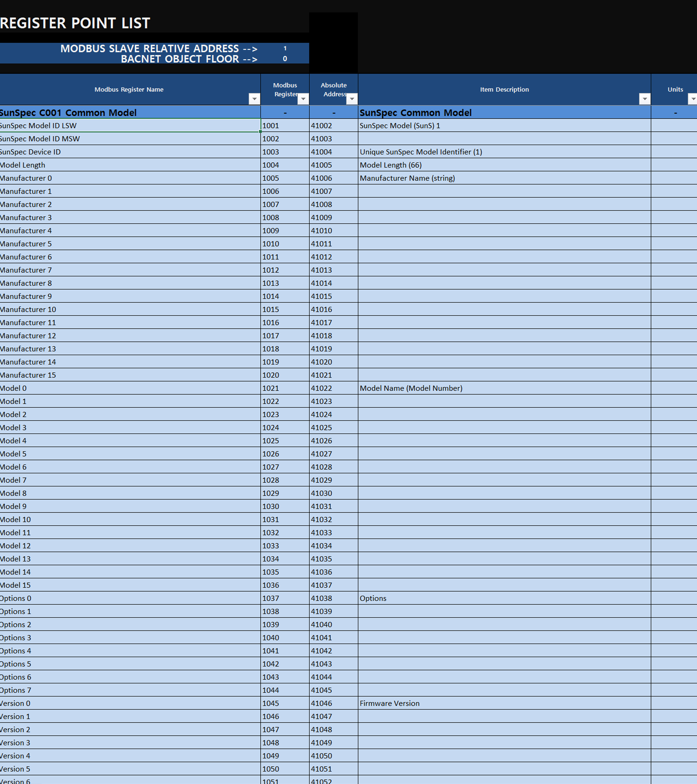Click the 'Model Name (Model Number)' cell
The width and height of the screenshot is (697, 784).
pyautogui.click(x=504, y=388)
